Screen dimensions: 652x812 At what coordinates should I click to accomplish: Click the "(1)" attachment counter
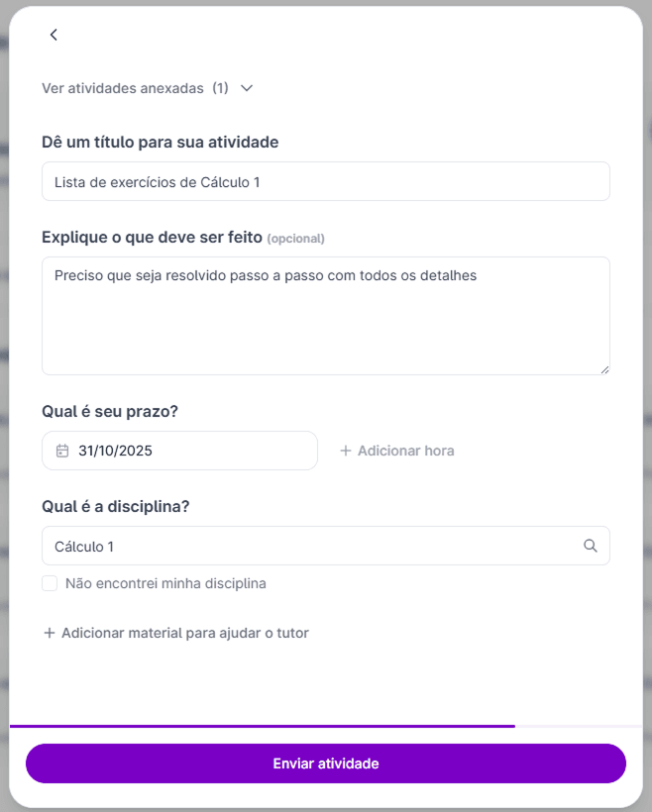coord(220,88)
